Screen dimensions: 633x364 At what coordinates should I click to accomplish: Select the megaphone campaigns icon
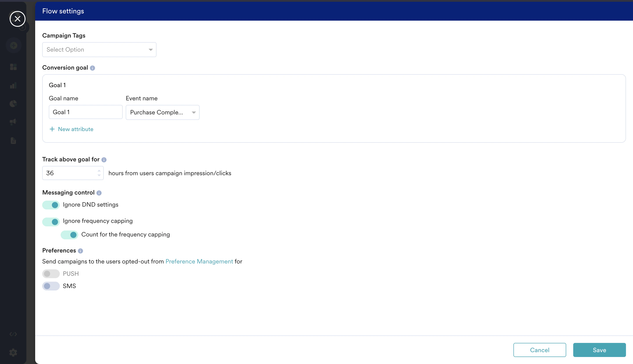(13, 122)
